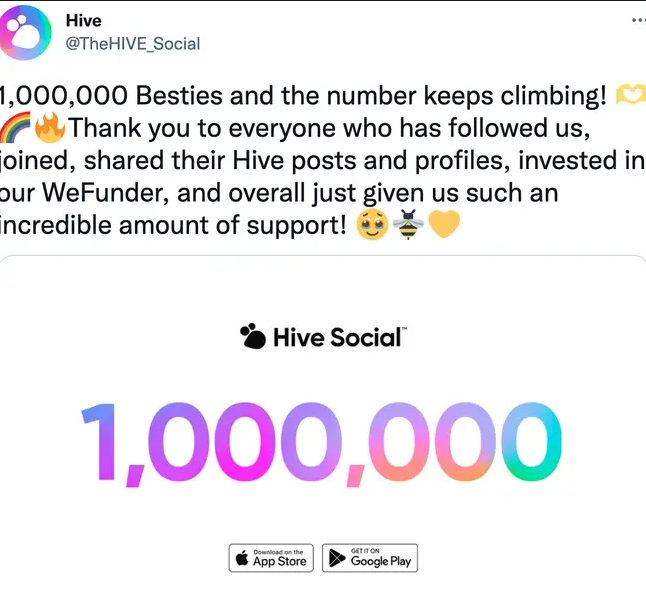Click the Download on the App Store badge
Viewport: 646px width, 601px height.
tap(271, 558)
